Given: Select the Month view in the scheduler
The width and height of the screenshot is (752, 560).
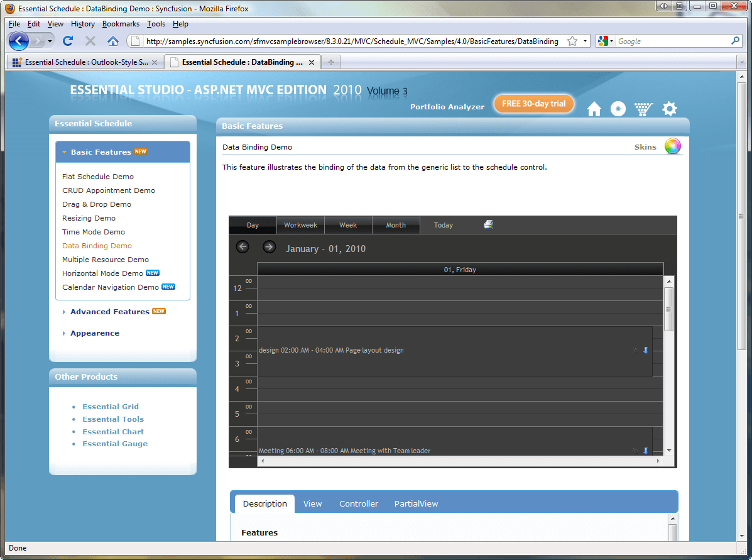Looking at the screenshot, I should 396,224.
